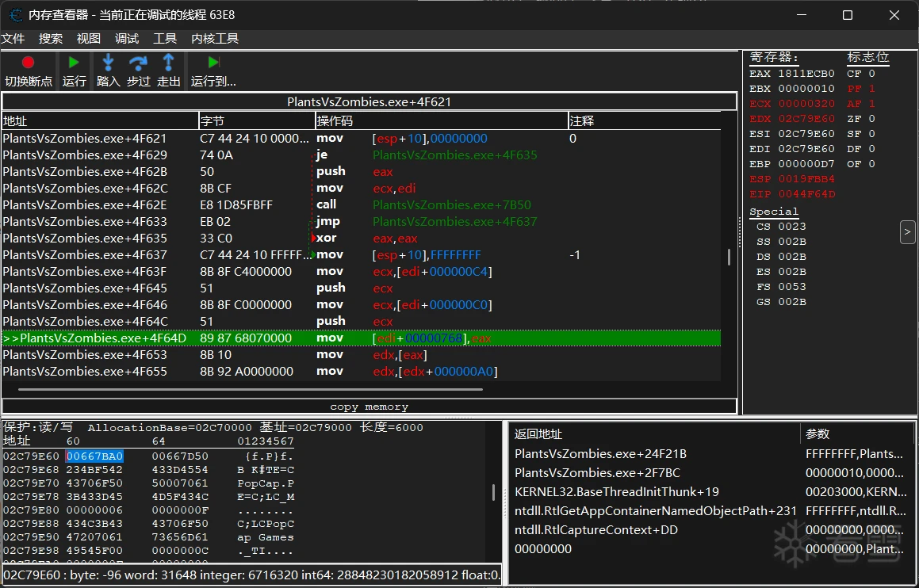Screen dimensions: 919x588
Task: Click the 返回地址 column header in stack panel
Action: (655, 434)
